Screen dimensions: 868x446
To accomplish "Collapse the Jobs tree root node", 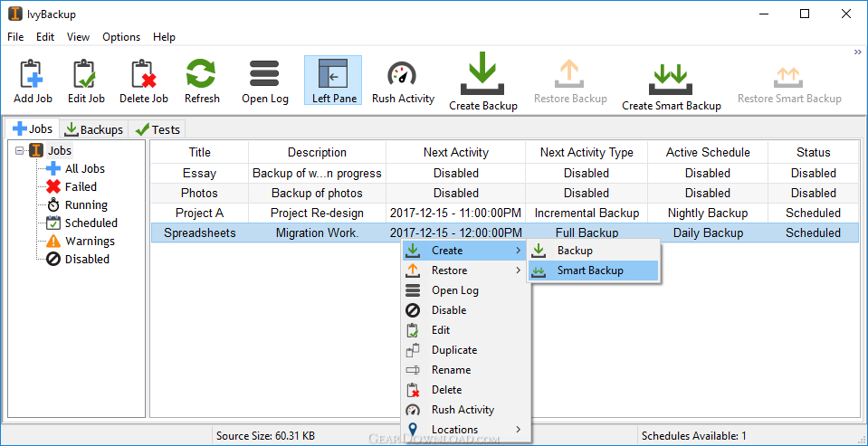I will click(x=20, y=150).
